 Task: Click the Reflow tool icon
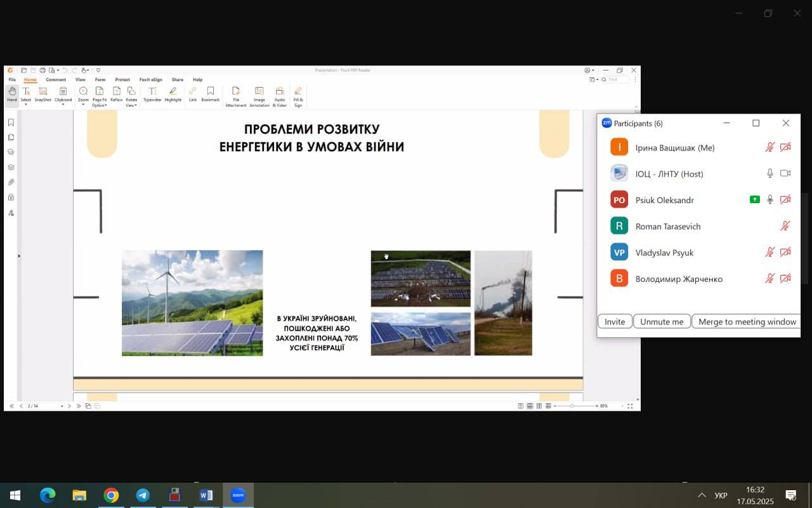(116, 95)
